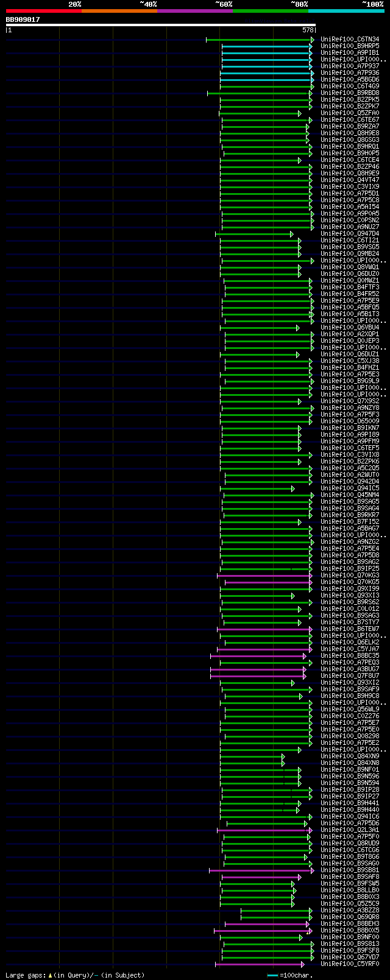Viewport: 390px width, 980px height.
Task: Click the '=100char.' scale legend
Action: 291,975
